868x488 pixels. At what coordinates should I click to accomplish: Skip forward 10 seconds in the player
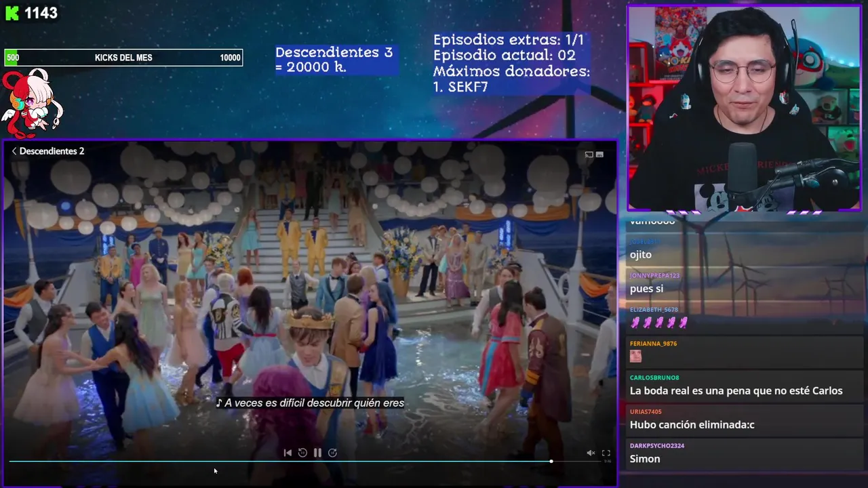coord(332,453)
